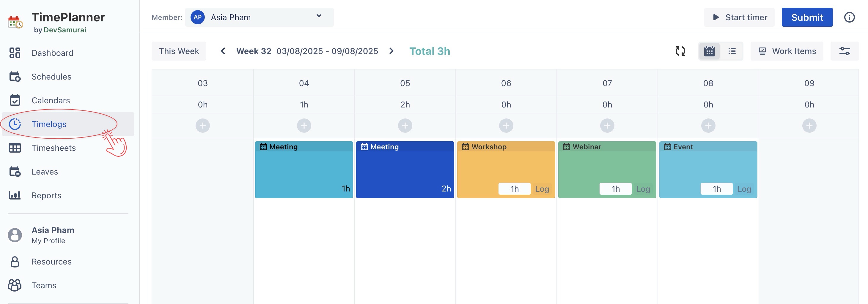Add a timelog on day 09
Screen dimensions: 868x304
click(809, 126)
